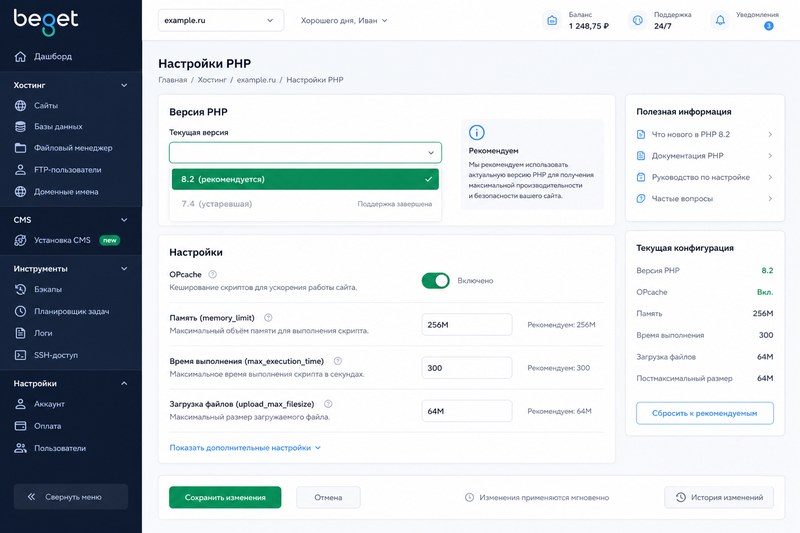
Task: Open 'Что нового в PHP 8.2' link
Action: coord(705,135)
